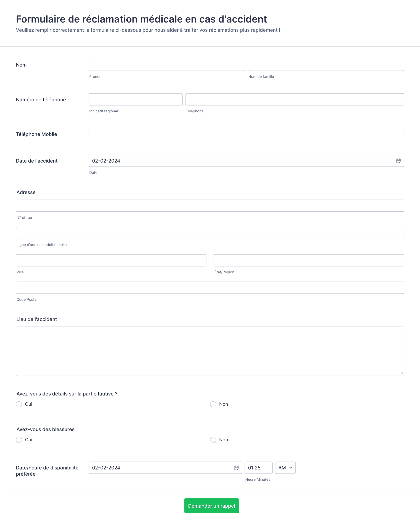Submit with the Demander un rappel button

pyautogui.click(x=212, y=506)
